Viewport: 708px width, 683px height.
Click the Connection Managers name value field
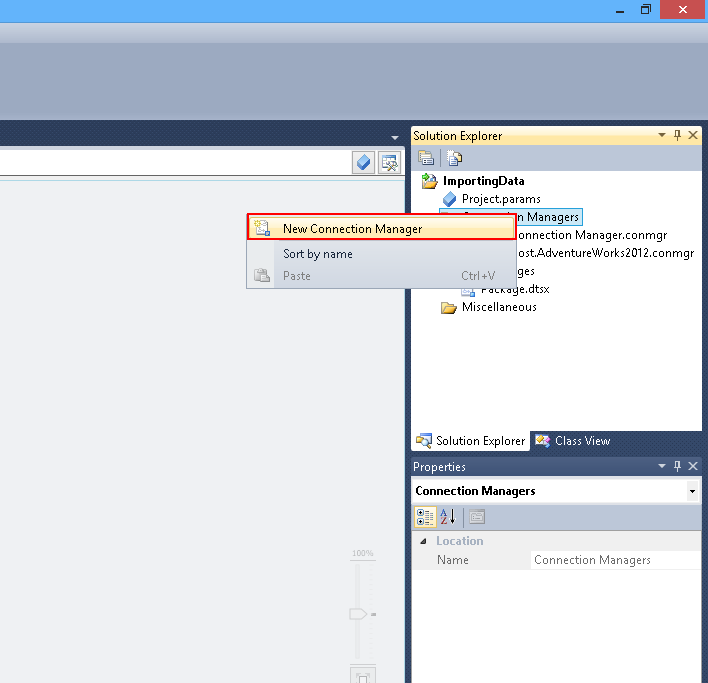tap(616, 560)
